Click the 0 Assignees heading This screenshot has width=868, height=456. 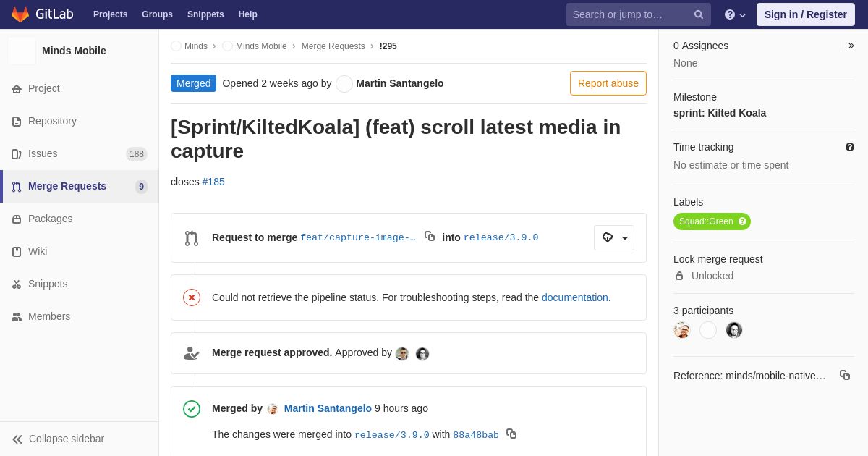click(701, 46)
